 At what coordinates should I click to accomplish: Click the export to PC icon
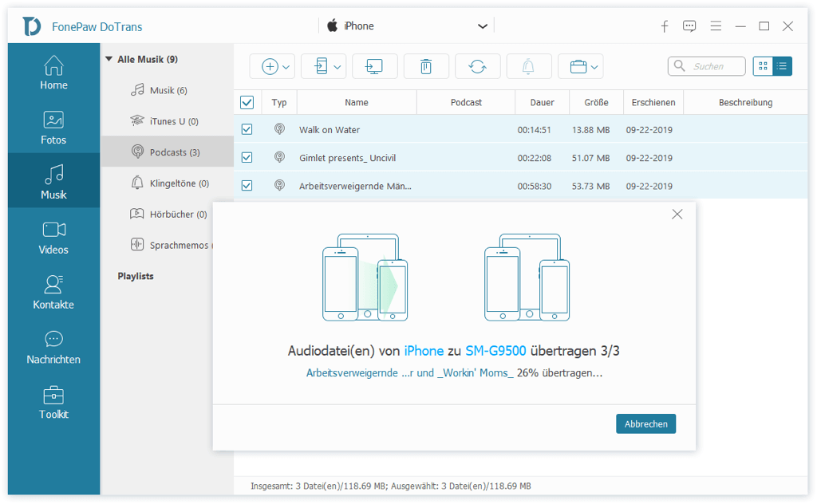pos(374,67)
